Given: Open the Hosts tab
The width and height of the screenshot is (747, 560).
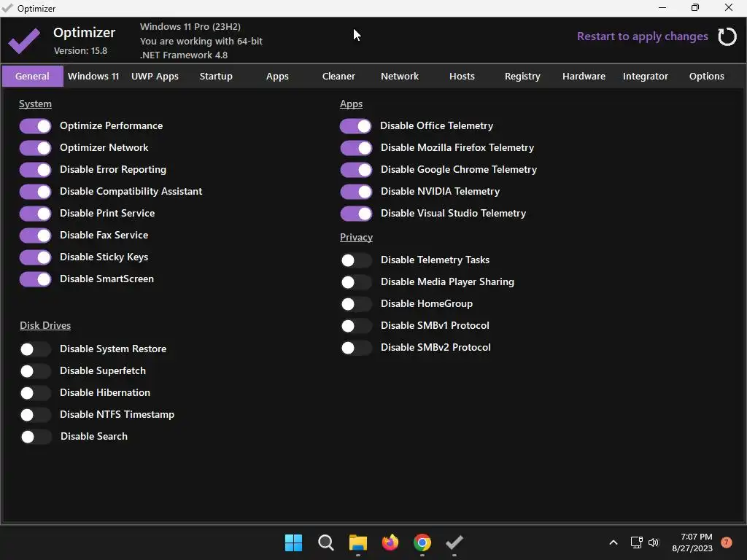Looking at the screenshot, I should [462, 76].
